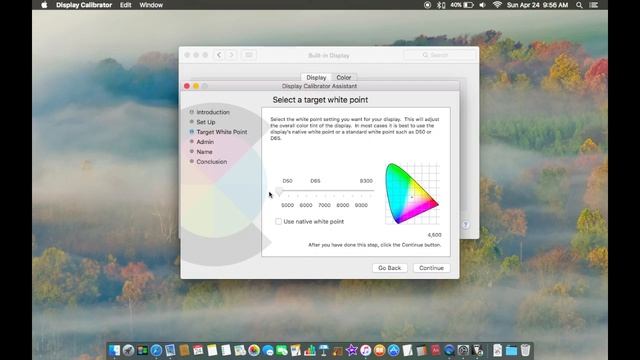Click Show All grid button in preferences
The height and width of the screenshot is (360, 640).
[249, 55]
